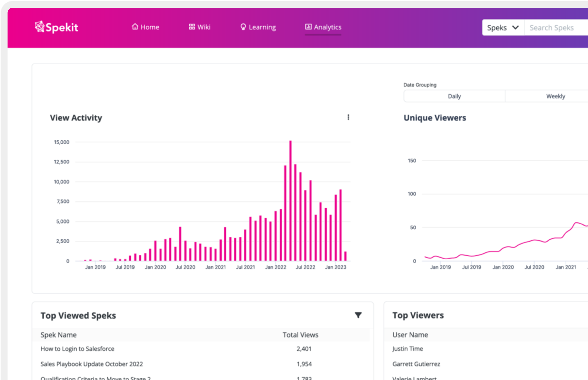
Task: Select the Home house icon
Action: pyautogui.click(x=134, y=27)
